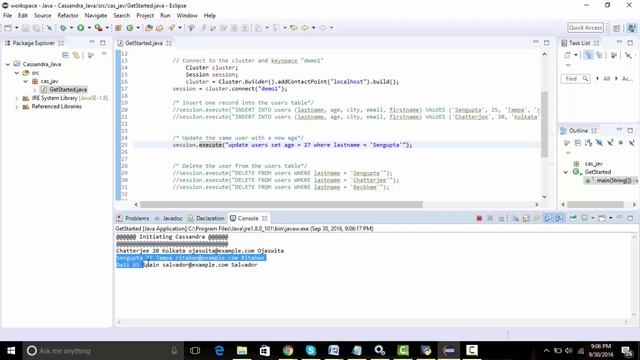Open Skype from the taskbar

click(x=311, y=351)
